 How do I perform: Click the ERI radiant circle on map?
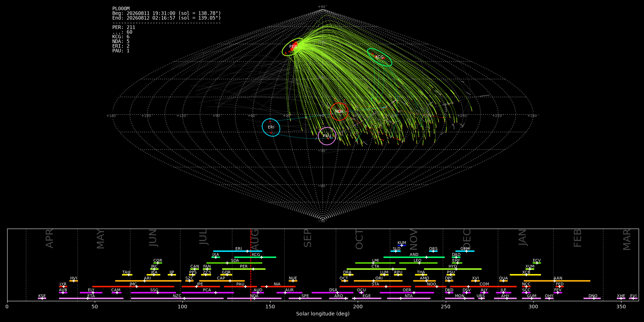point(271,127)
